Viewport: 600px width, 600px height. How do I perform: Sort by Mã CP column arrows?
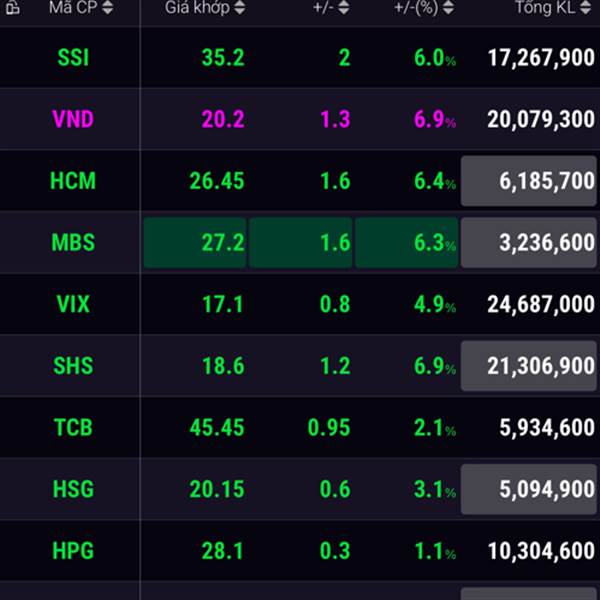[x=108, y=7]
